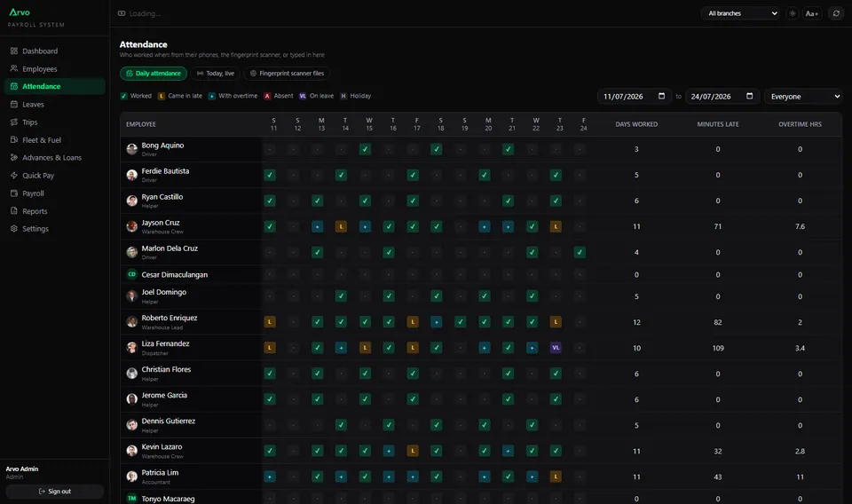Image resolution: width=852 pixels, height=504 pixels.
Task: Click Bong Aquino's worked check on Wednesday 15
Action: pyautogui.click(x=365, y=149)
